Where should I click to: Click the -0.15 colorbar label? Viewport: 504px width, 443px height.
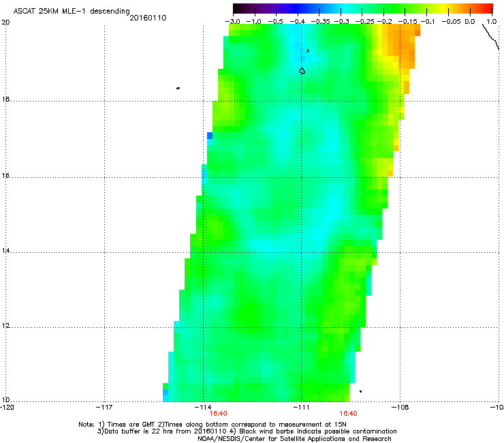[407, 21]
